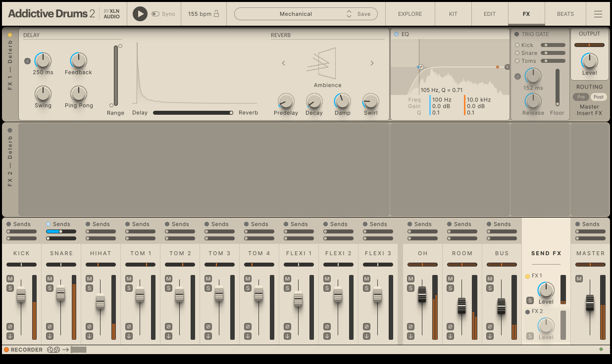Click Save next to the preset name

(x=364, y=14)
